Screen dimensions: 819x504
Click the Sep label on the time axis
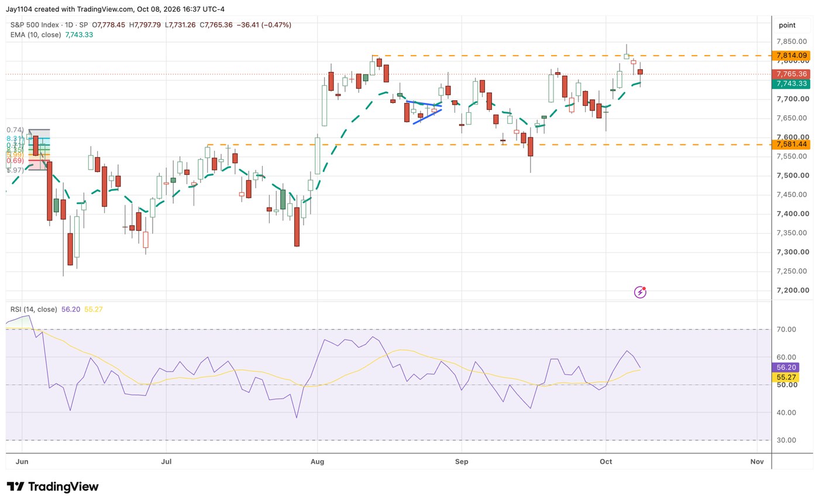[462, 462]
